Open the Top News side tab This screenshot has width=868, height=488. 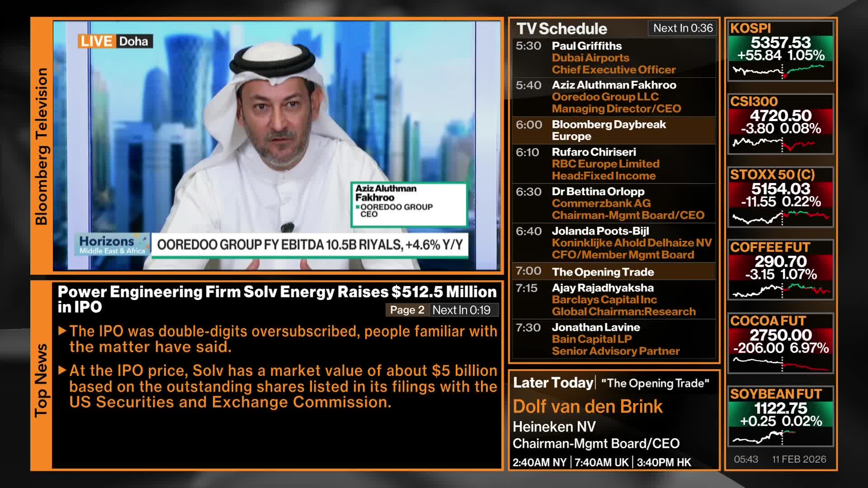[41, 380]
